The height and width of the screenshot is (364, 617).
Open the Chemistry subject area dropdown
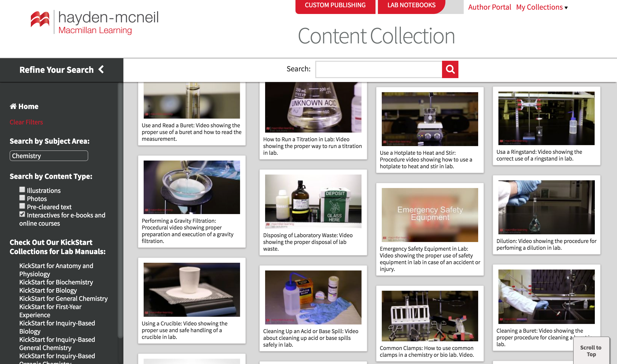pyautogui.click(x=49, y=156)
